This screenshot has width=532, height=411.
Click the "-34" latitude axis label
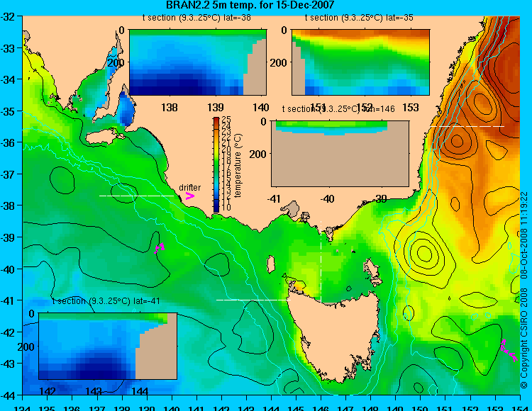click(x=8, y=80)
